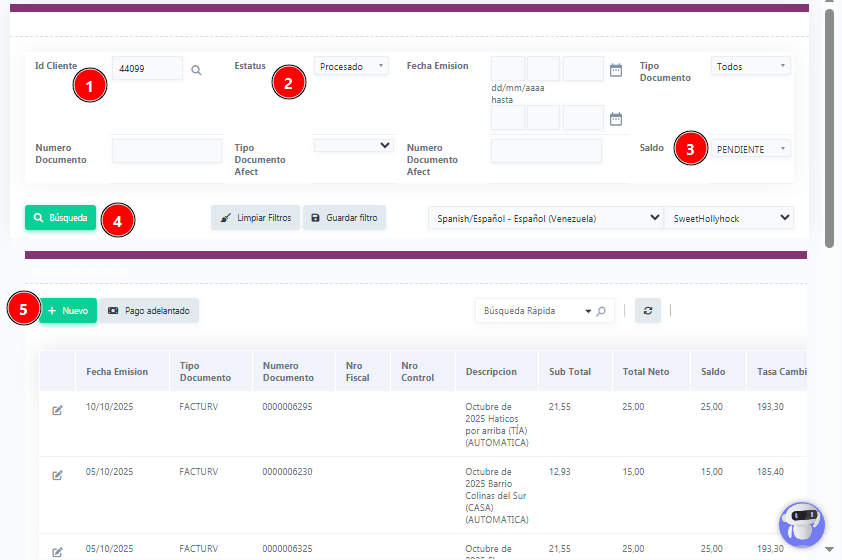The height and width of the screenshot is (560, 842).
Task: Open the calendar for the hasta end date
Action: (616, 119)
